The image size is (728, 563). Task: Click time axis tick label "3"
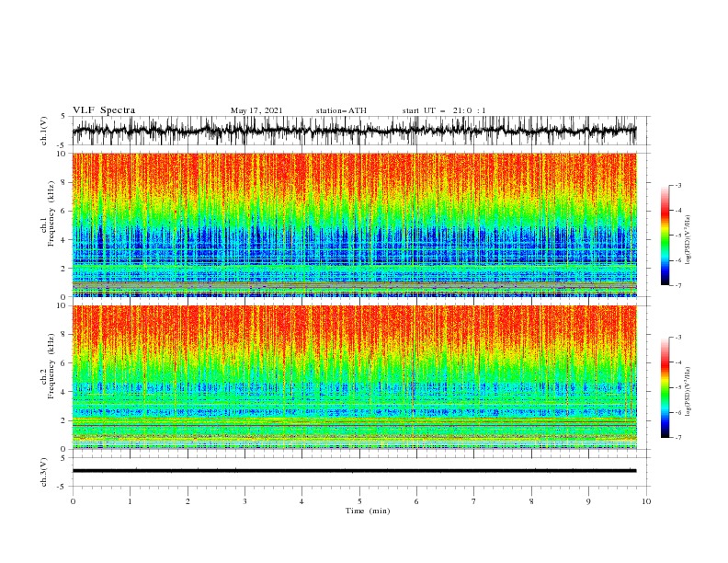pos(245,501)
